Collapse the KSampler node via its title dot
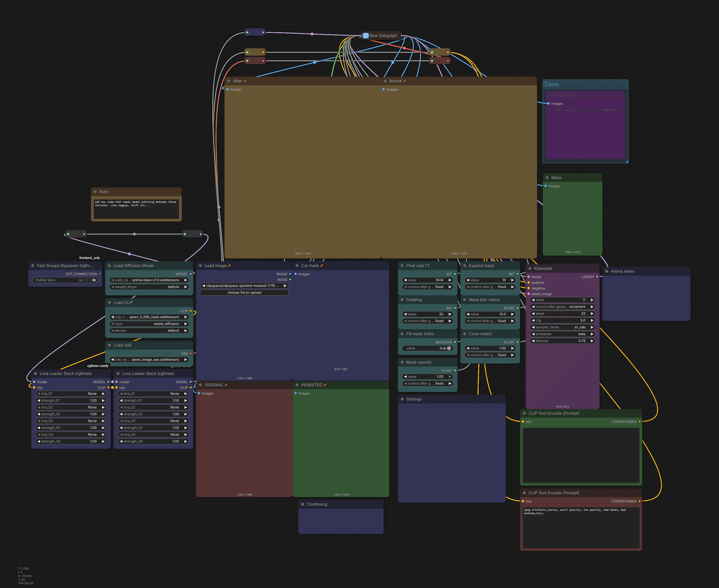The width and height of the screenshot is (719, 588). (x=530, y=268)
